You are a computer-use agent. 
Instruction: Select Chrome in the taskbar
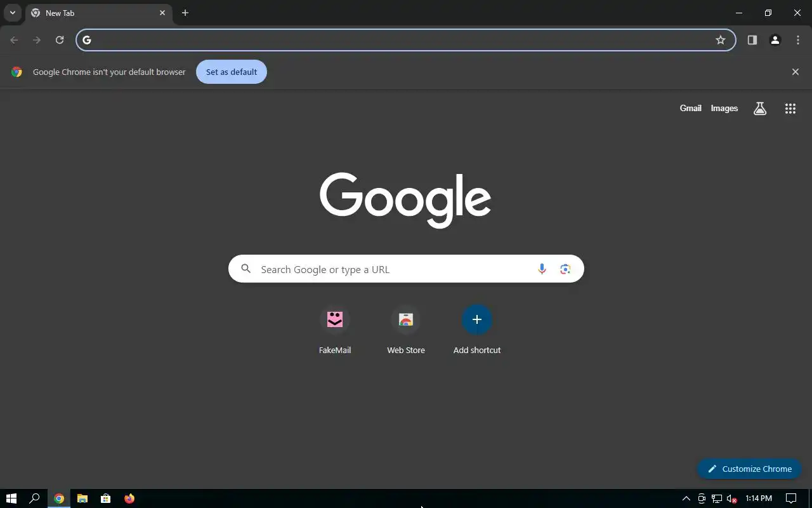59,498
